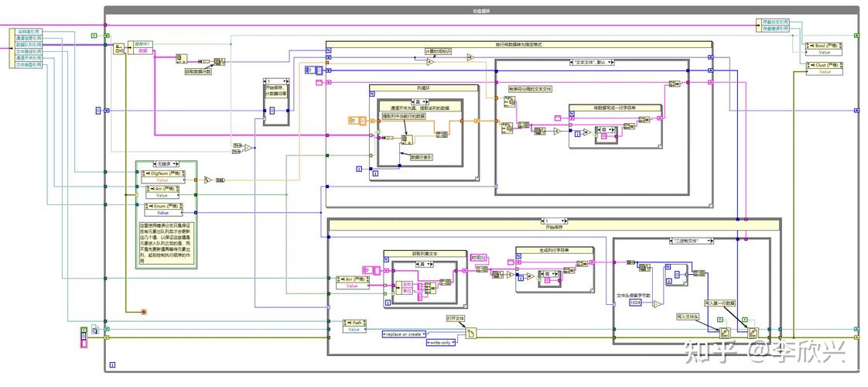
Task: Open the 无错误 case selector
Action: (x=166, y=164)
